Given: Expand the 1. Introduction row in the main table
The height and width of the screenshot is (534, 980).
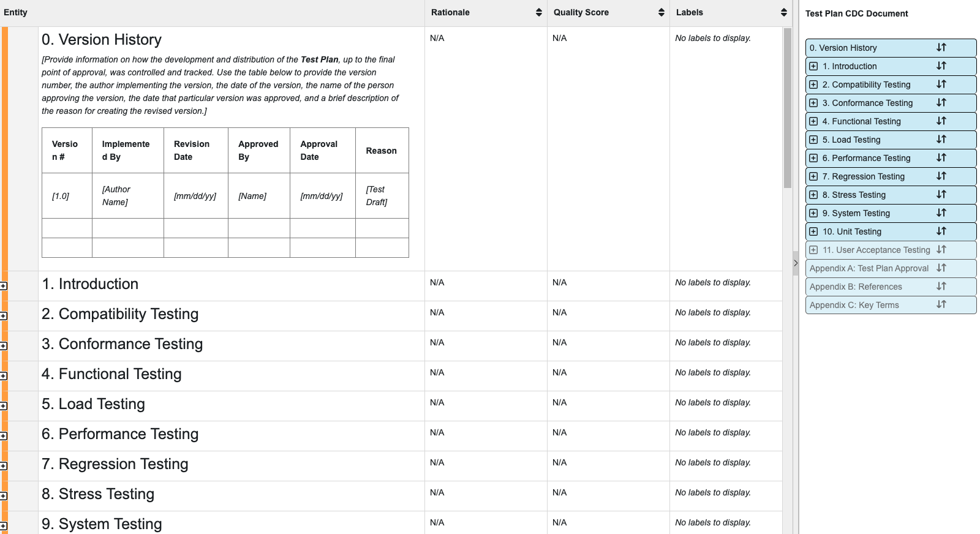Looking at the screenshot, I should [x=4, y=286].
